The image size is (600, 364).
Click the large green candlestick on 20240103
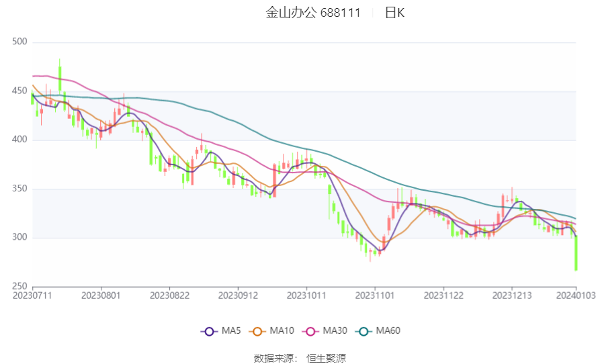(x=576, y=253)
